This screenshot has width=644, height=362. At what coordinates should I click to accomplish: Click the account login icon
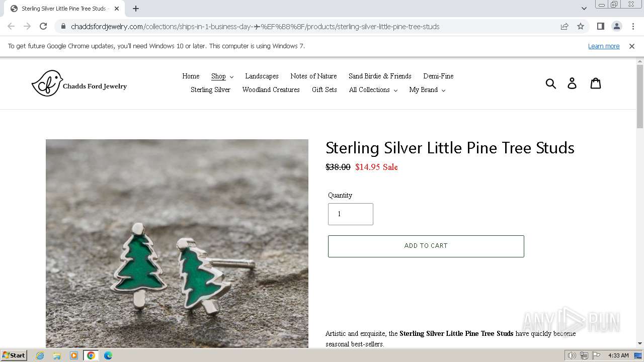(x=572, y=83)
